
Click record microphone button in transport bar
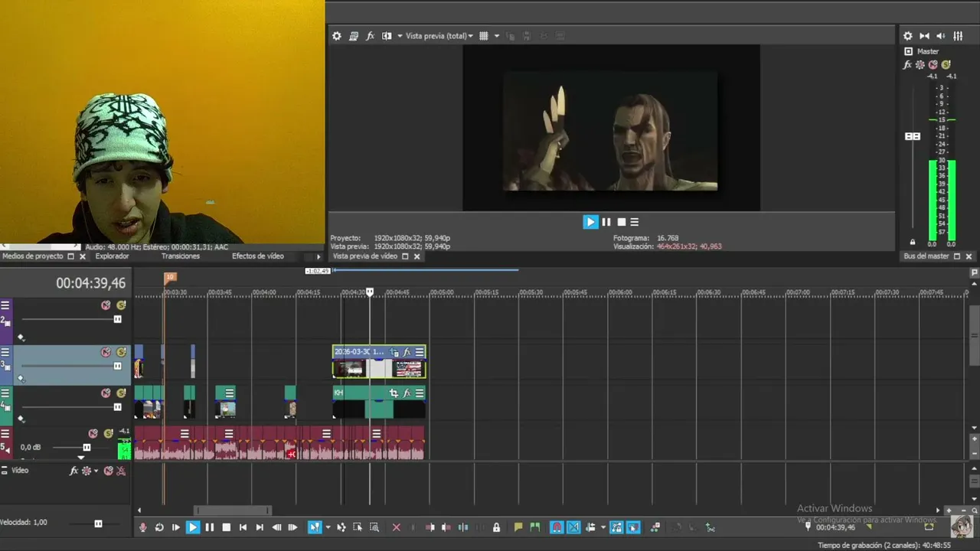[142, 527]
